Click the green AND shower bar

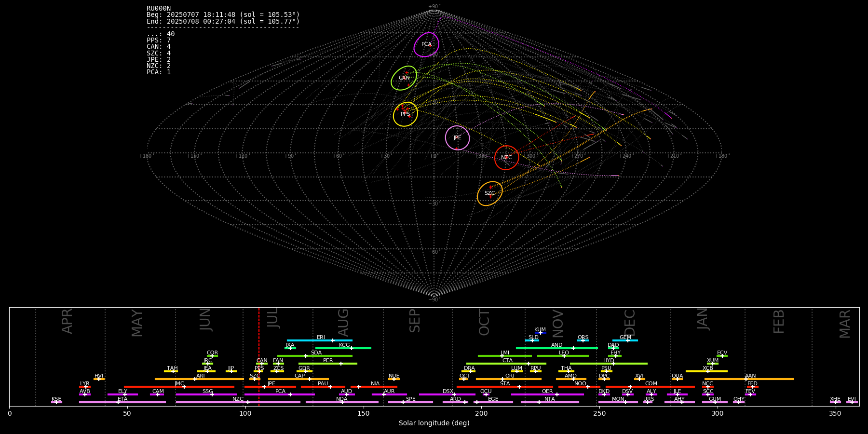pos(557,348)
